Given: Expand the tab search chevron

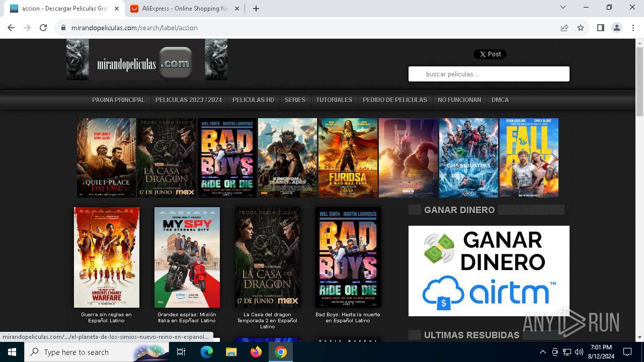Looking at the screenshot, I should (x=563, y=8).
